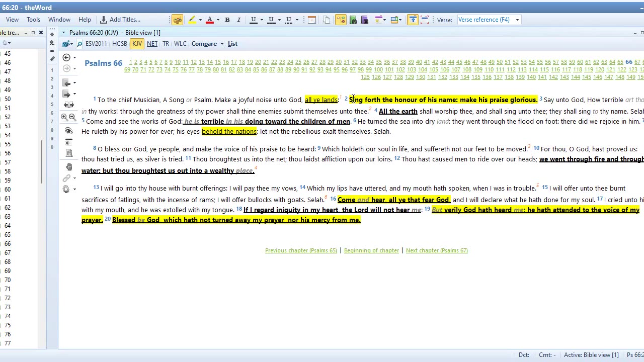Screen dimensions: 644x362
Task: Expand dotted underline dropdown arrow
Action: click(297, 20)
